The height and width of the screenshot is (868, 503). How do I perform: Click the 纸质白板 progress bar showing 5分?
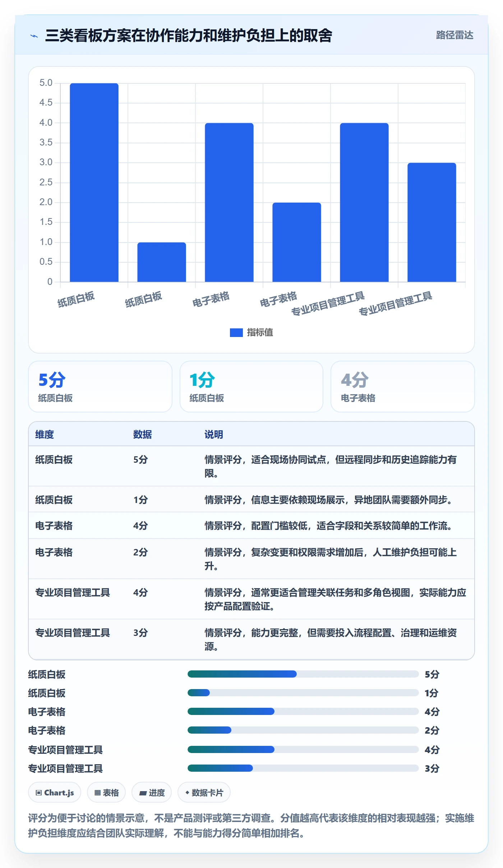(x=303, y=674)
